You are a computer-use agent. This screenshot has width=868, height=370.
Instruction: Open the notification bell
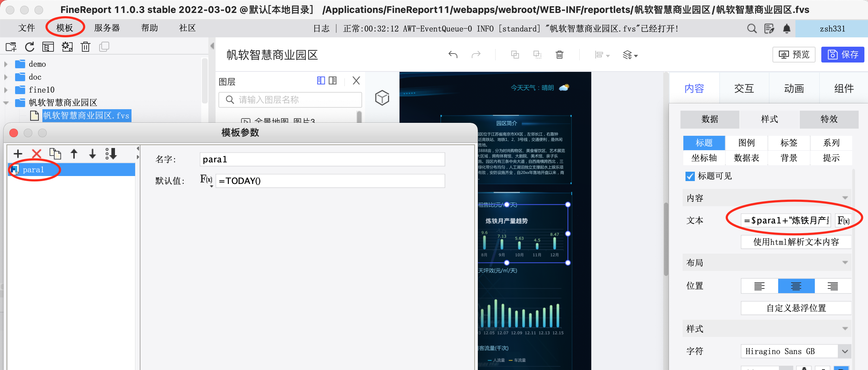click(x=786, y=28)
